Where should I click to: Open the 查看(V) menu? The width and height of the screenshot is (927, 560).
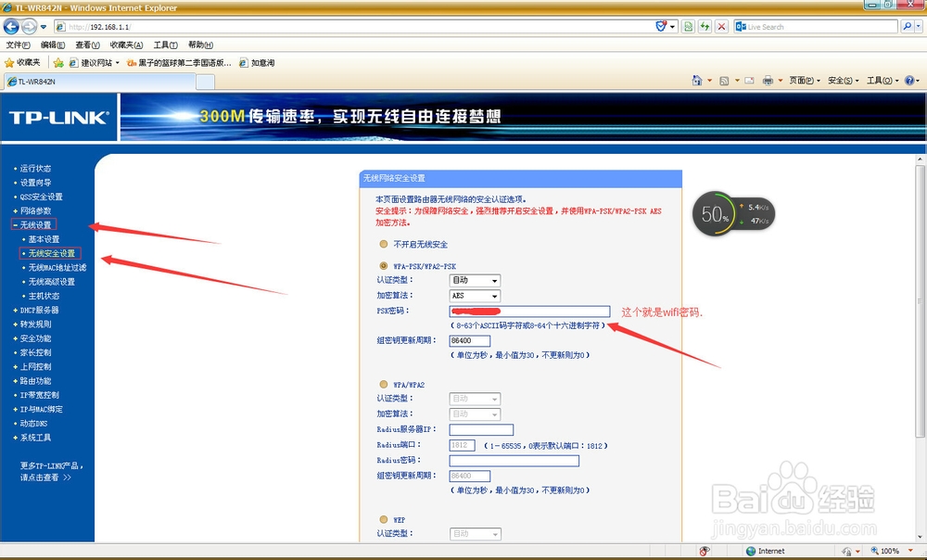point(87,45)
